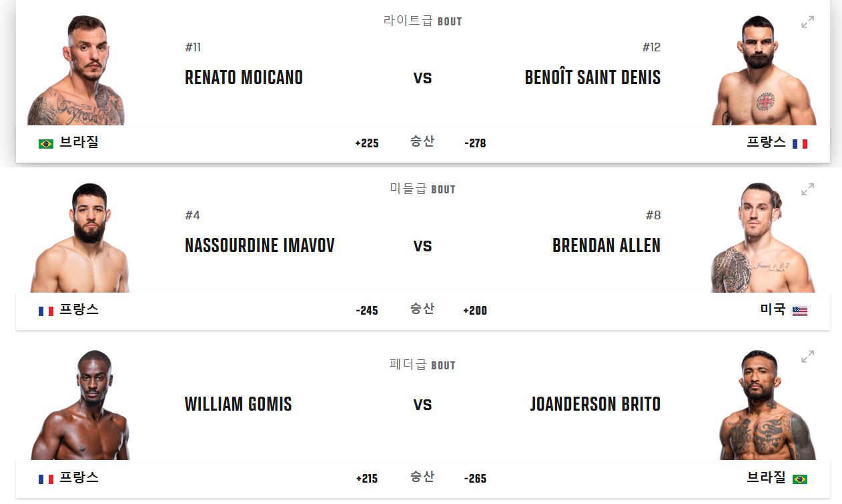Click the -245 odds for Imavov
The height and width of the screenshot is (504, 842).
[366, 311]
